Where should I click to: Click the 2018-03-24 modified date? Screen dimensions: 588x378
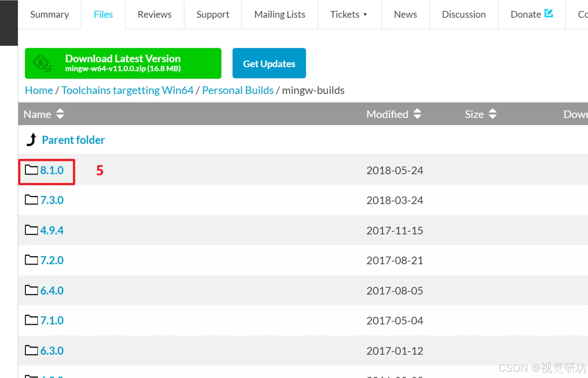coord(395,200)
